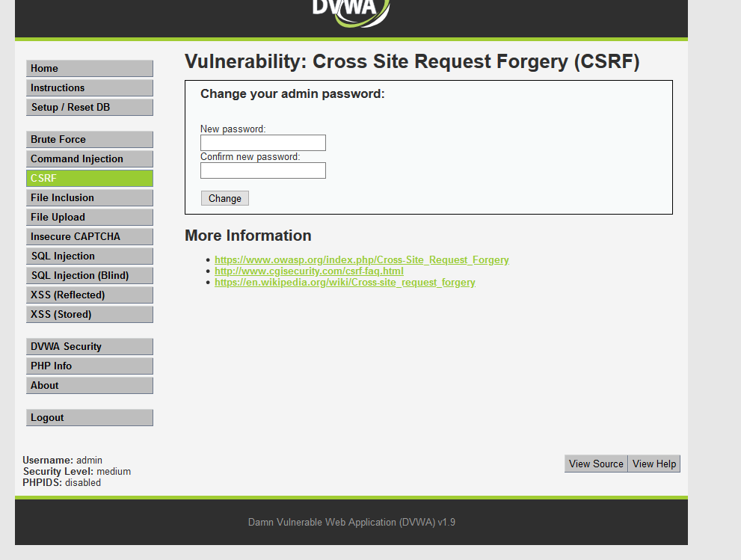The image size is (741, 560).
Task: Click the Change button
Action: pos(225,198)
